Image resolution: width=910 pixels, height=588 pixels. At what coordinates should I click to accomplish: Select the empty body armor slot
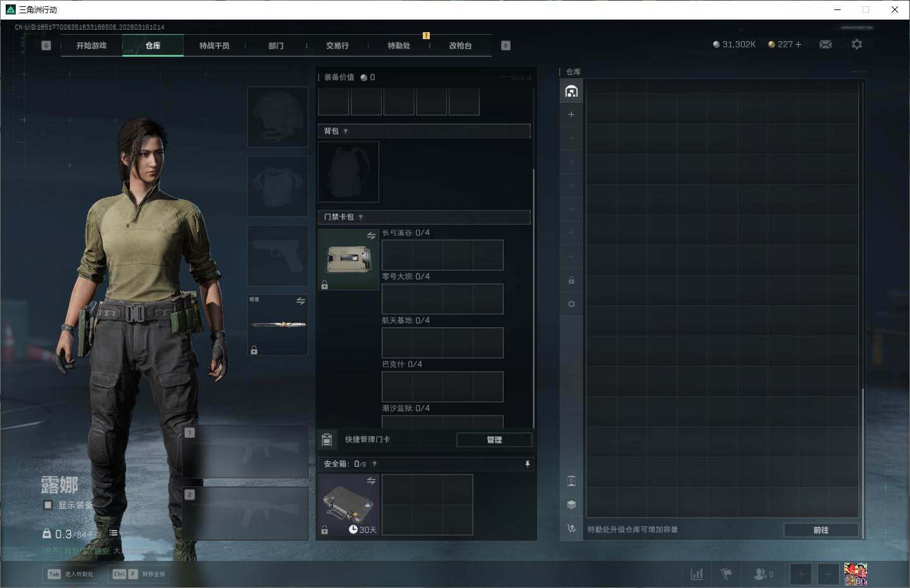[278, 186]
